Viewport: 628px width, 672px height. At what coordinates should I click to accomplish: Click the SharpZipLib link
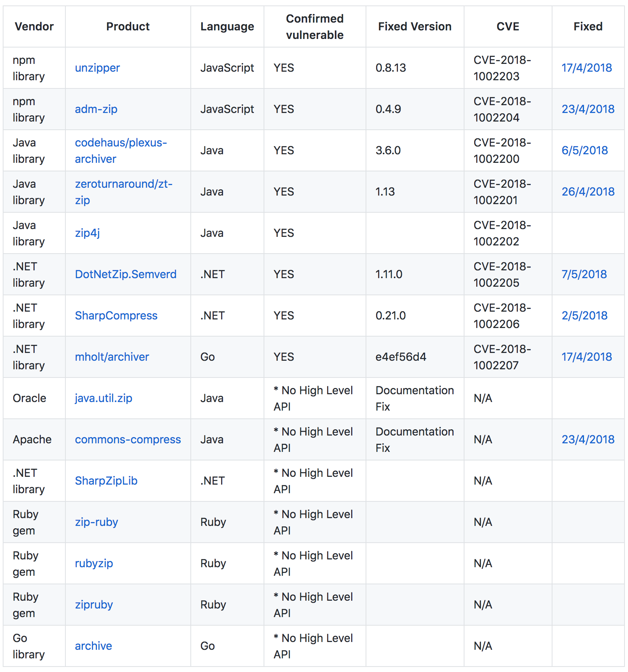tap(106, 481)
